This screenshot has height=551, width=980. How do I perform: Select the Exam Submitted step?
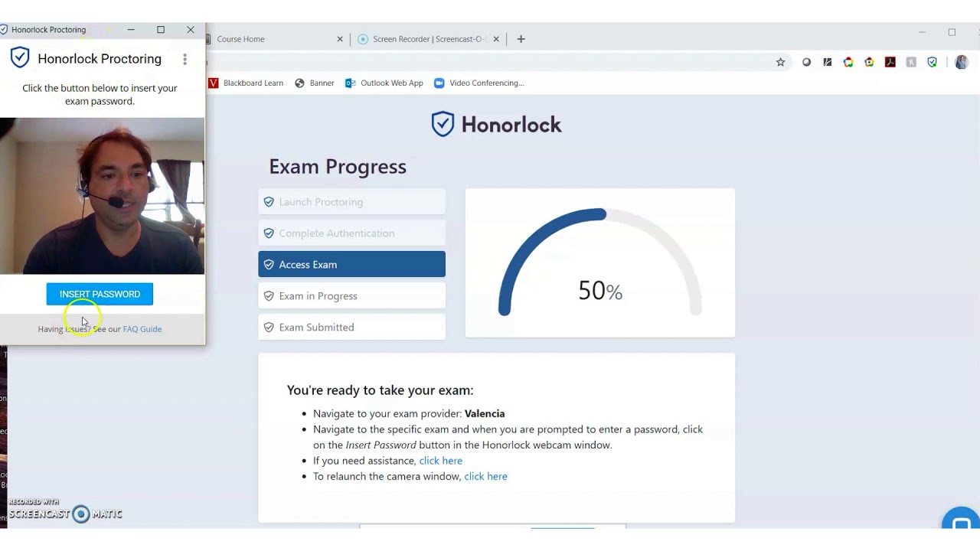[x=351, y=328]
